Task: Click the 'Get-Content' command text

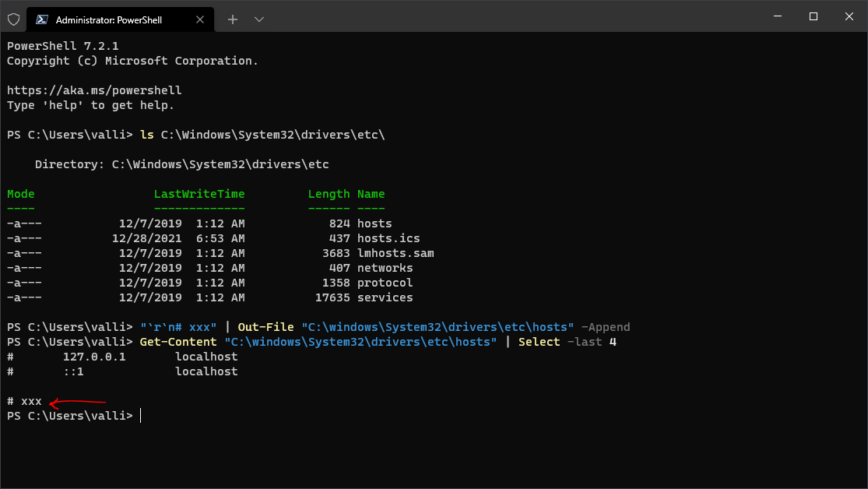Action: click(x=178, y=342)
